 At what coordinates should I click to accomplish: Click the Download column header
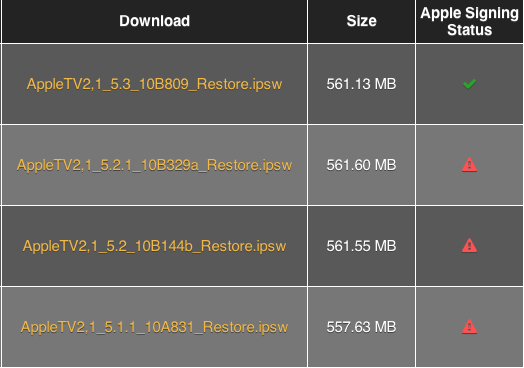click(154, 21)
